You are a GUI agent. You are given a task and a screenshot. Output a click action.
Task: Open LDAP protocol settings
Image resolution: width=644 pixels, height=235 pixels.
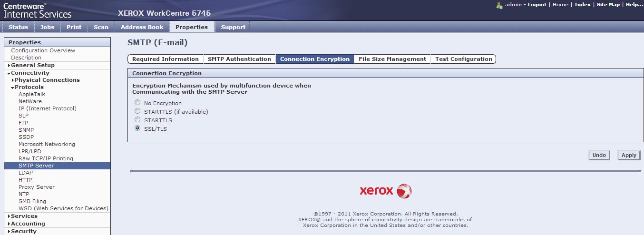(26, 173)
